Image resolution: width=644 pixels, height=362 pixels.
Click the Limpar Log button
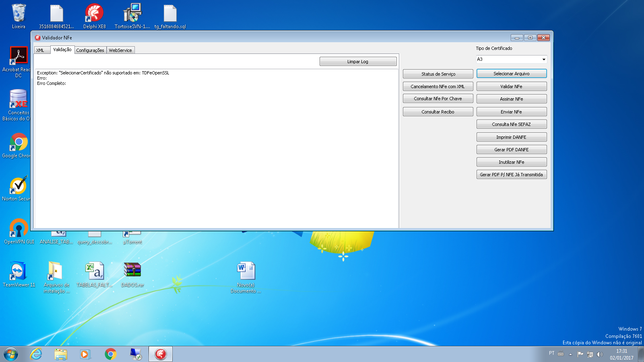tap(358, 62)
